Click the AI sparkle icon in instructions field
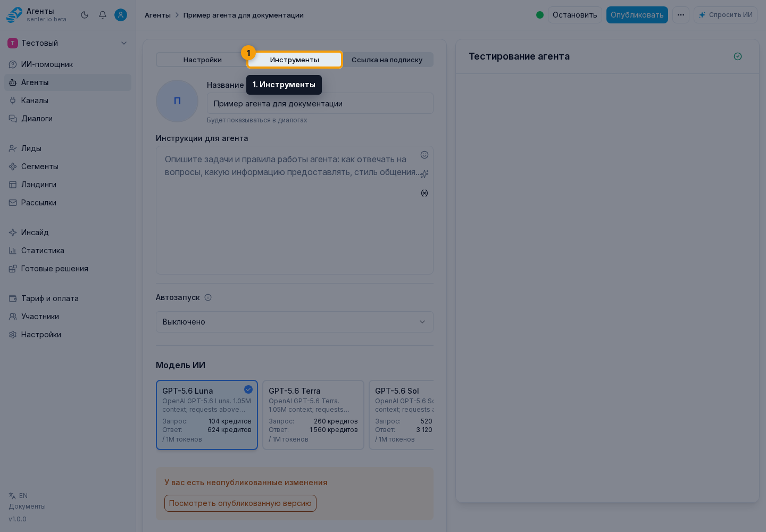This screenshot has height=532, width=766. pos(424,174)
